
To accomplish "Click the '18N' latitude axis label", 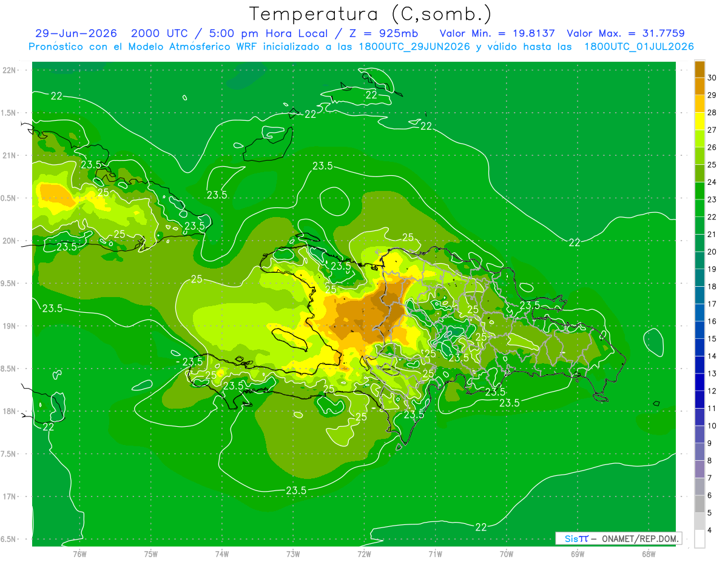I will click(x=10, y=412).
